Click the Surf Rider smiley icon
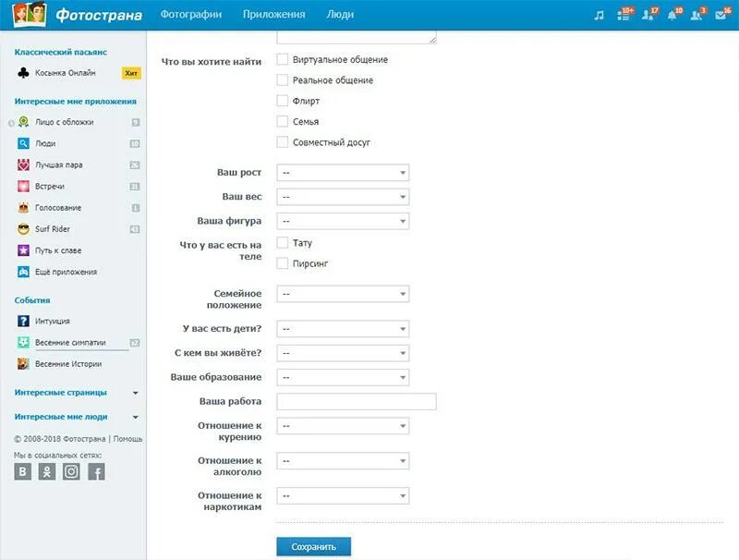739x560 pixels. point(23,229)
